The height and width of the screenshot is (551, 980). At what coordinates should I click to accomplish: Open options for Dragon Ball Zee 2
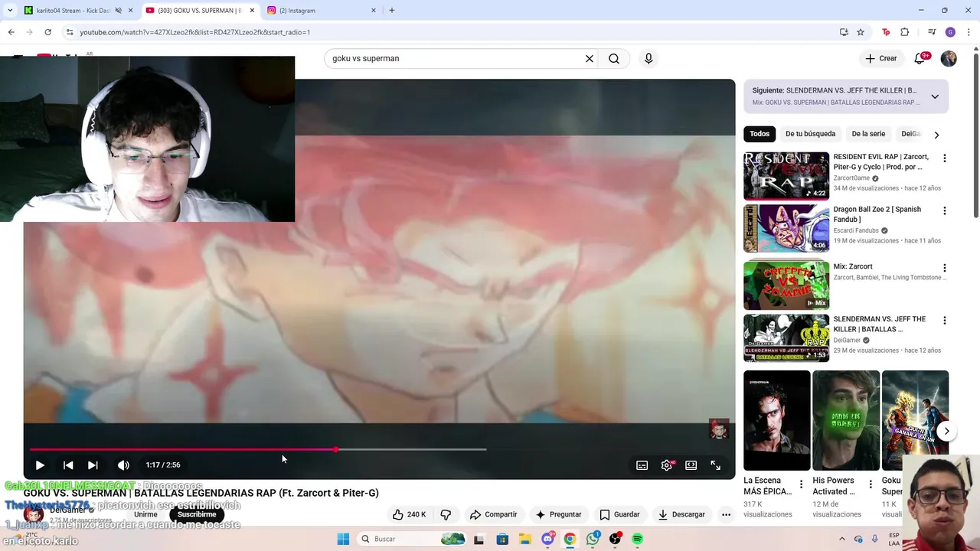tap(945, 211)
